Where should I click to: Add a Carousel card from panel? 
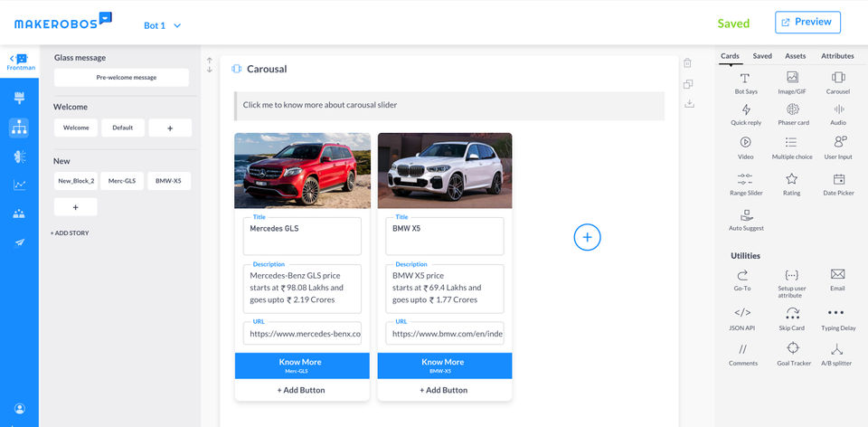click(837, 83)
